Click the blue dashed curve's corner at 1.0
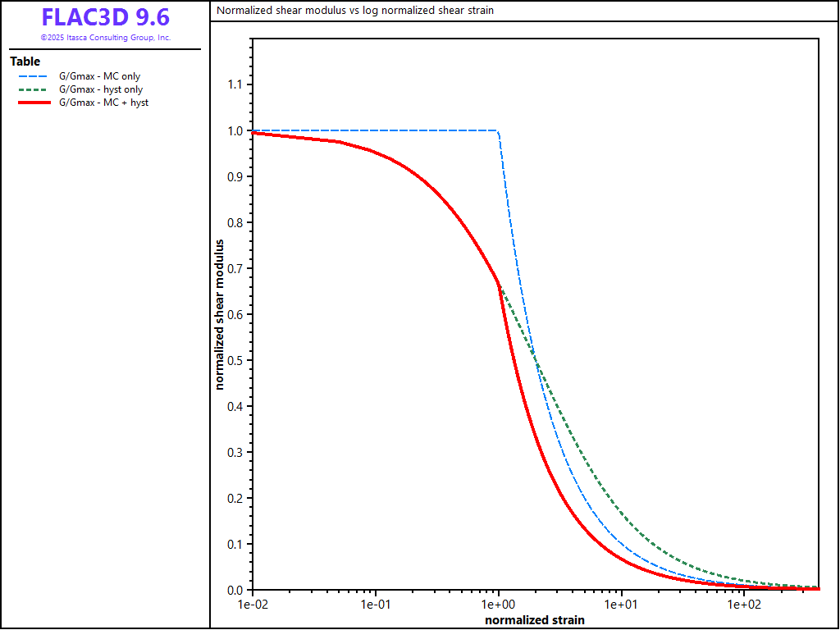 click(x=498, y=131)
